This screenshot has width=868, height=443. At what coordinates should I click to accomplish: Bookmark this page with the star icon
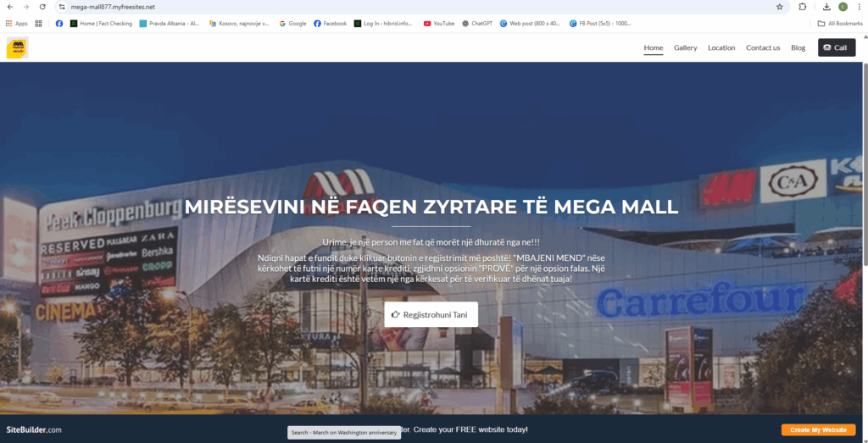[779, 7]
